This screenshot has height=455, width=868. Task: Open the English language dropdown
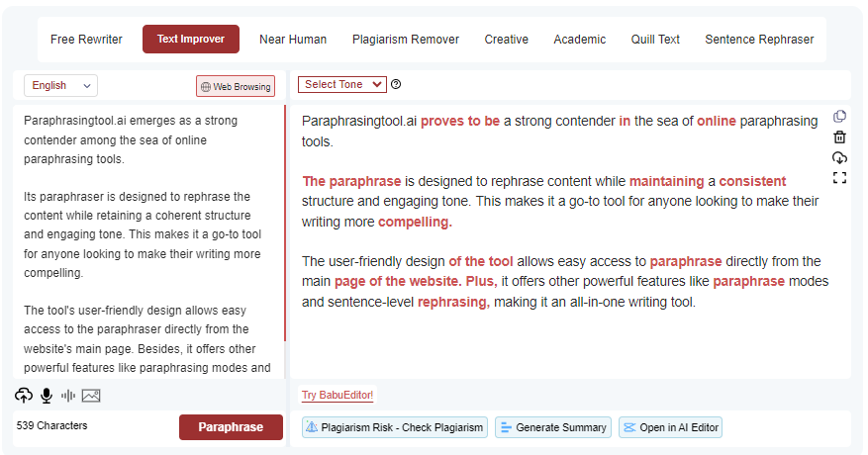pos(61,86)
